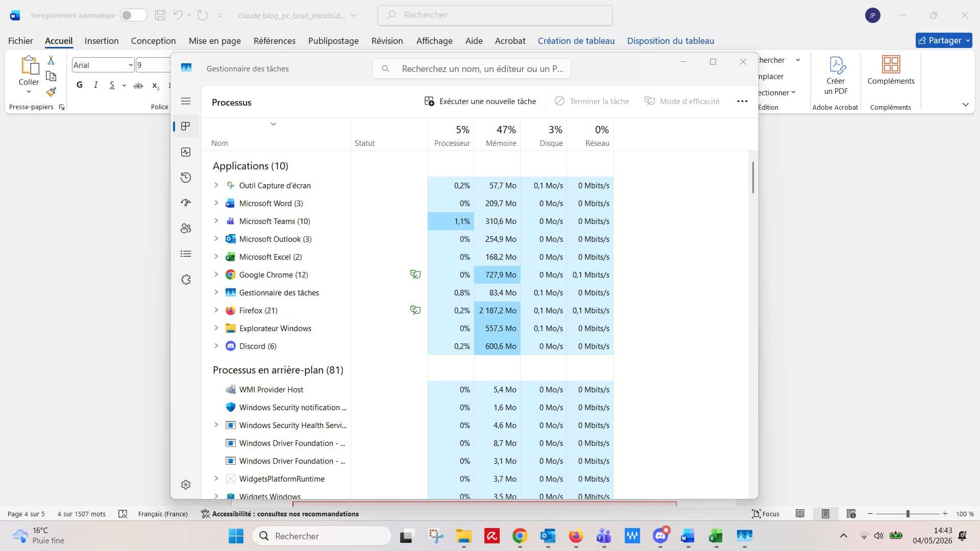980x551 pixels.
Task: Open Task Manager settings gear
Action: [x=186, y=485]
